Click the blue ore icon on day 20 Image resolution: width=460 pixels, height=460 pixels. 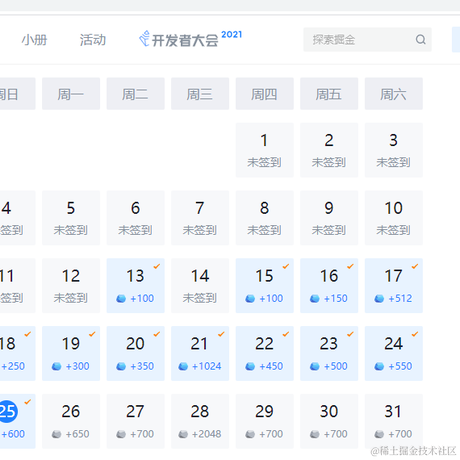coord(121,366)
